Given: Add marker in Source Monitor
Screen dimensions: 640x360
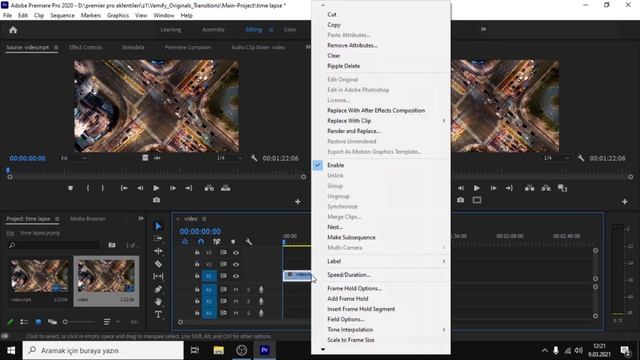Looking at the screenshot, I should (x=71, y=188).
